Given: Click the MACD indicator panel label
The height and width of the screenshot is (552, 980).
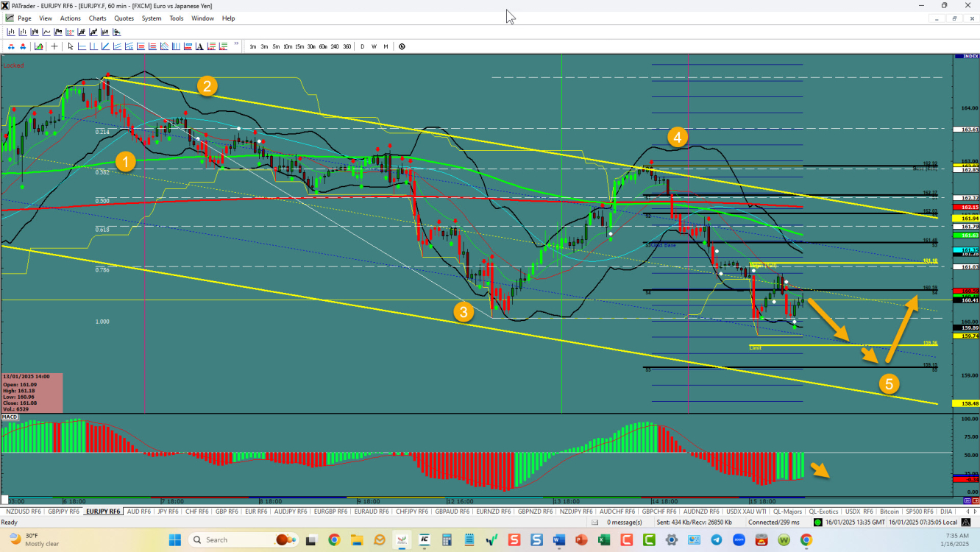Looking at the screenshot, I should click(10, 417).
